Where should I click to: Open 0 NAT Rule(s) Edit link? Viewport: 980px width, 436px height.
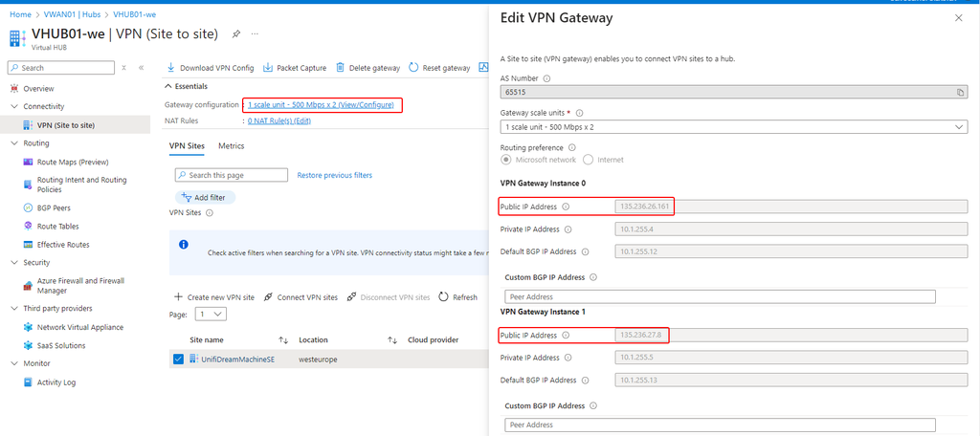(279, 120)
